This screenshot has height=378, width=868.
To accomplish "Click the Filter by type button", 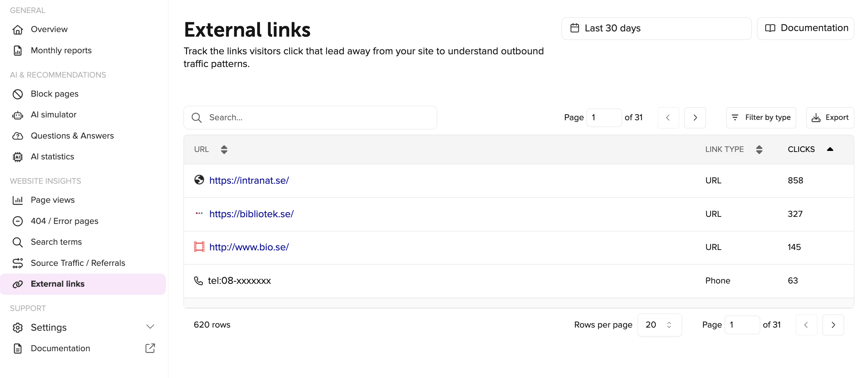I will (x=761, y=118).
